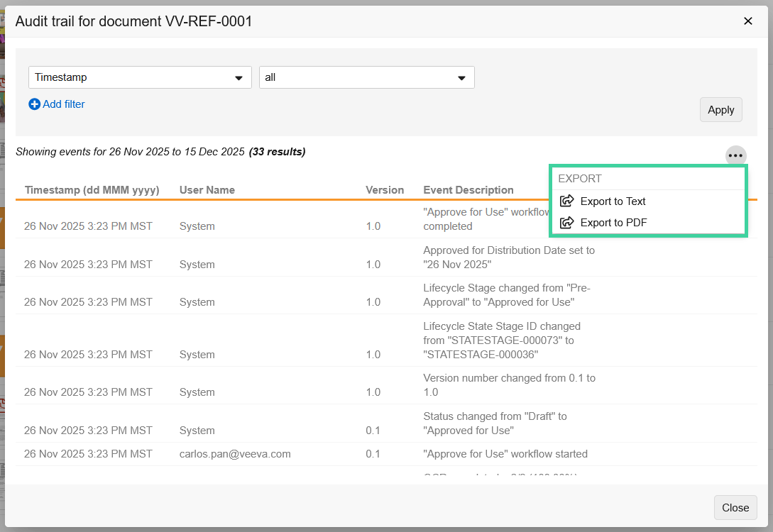Click the blue plus icon beside Add filter
Screen dimensions: 773x532
[33, 104]
